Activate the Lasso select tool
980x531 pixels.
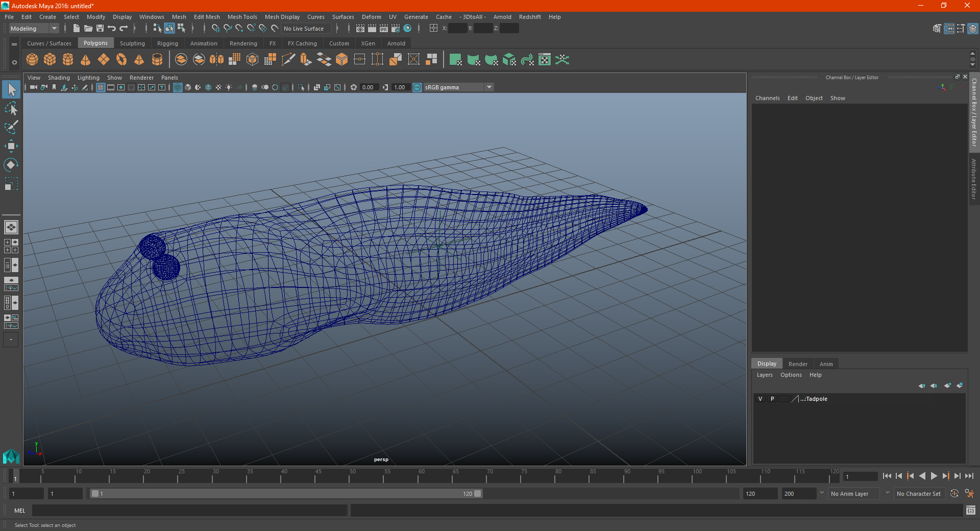[x=11, y=109]
